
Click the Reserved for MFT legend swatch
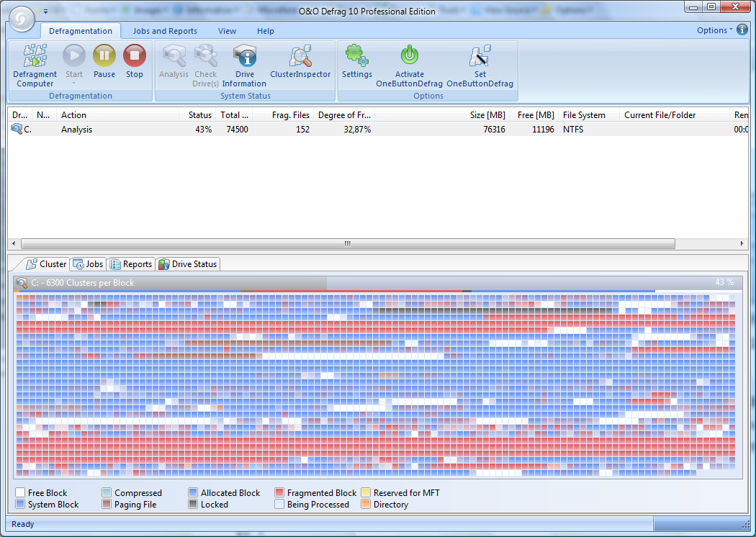pyautogui.click(x=366, y=492)
